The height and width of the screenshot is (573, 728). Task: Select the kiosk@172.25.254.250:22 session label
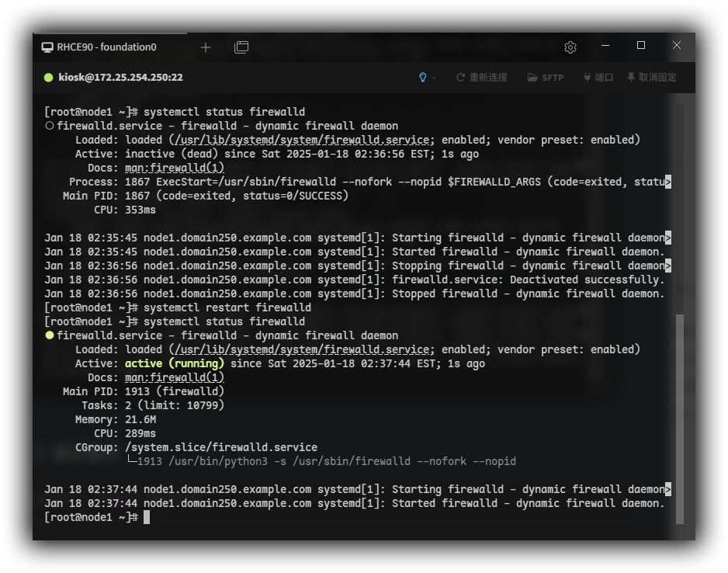120,78
